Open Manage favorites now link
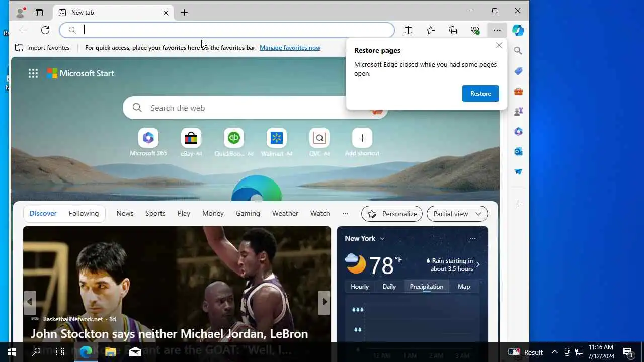The width and height of the screenshot is (644, 362). coord(290,48)
